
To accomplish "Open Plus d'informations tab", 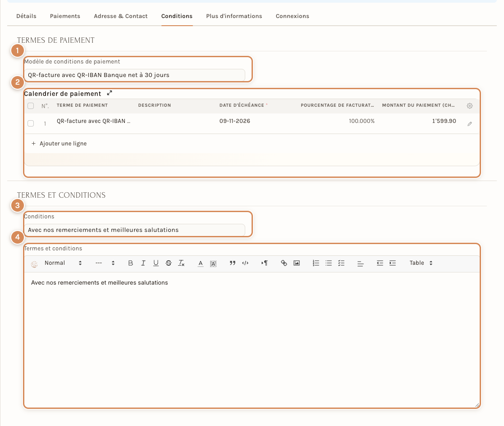I will tap(234, 16).
